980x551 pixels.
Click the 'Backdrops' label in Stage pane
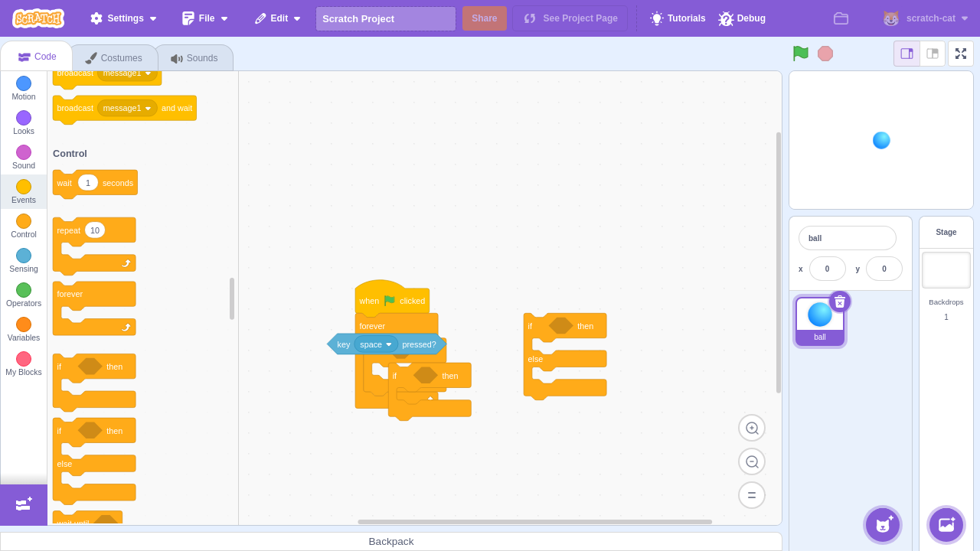[946, 302]
